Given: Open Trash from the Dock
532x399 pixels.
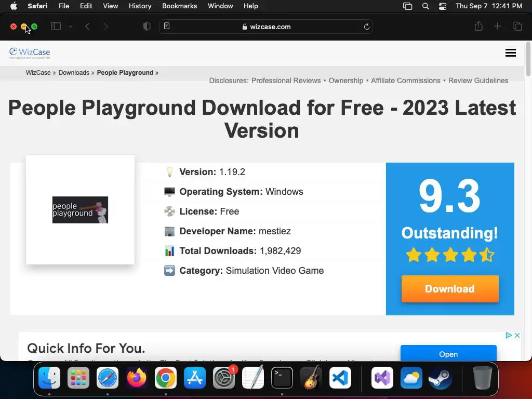Looking at the screenshot, I should coord(483,378).
